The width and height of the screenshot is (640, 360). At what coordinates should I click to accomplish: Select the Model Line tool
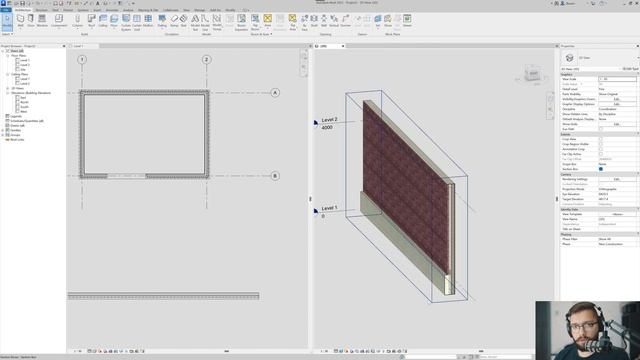coord(205,22)
